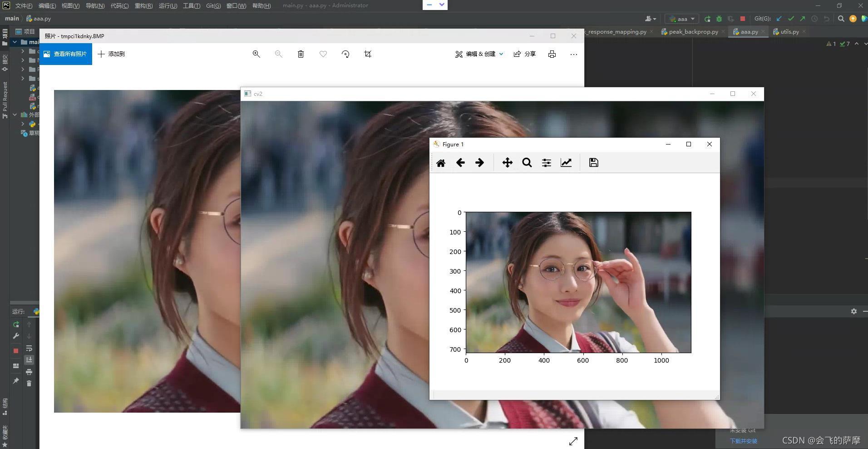The image size is (868, 449).
Task: Open the 重构(R) menu
Action: click(143, 5)
